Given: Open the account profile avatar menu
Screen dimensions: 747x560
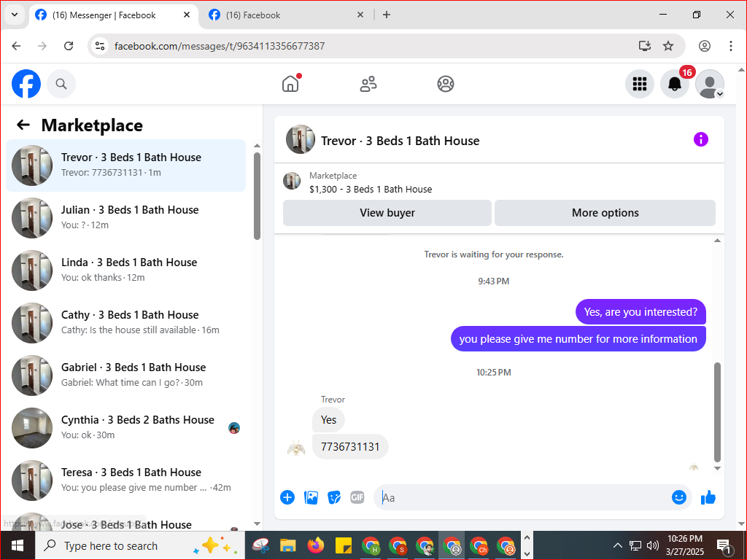Looking at the screenshot, I should click(x=710, y=84).
